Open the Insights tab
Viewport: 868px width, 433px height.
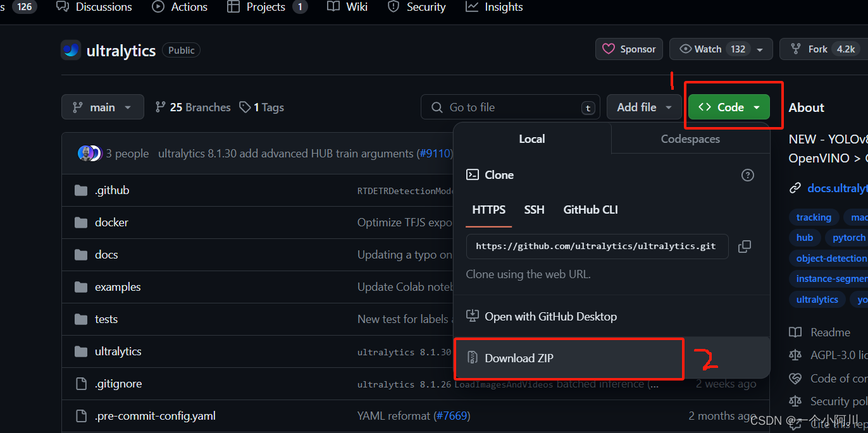[494, 7]
